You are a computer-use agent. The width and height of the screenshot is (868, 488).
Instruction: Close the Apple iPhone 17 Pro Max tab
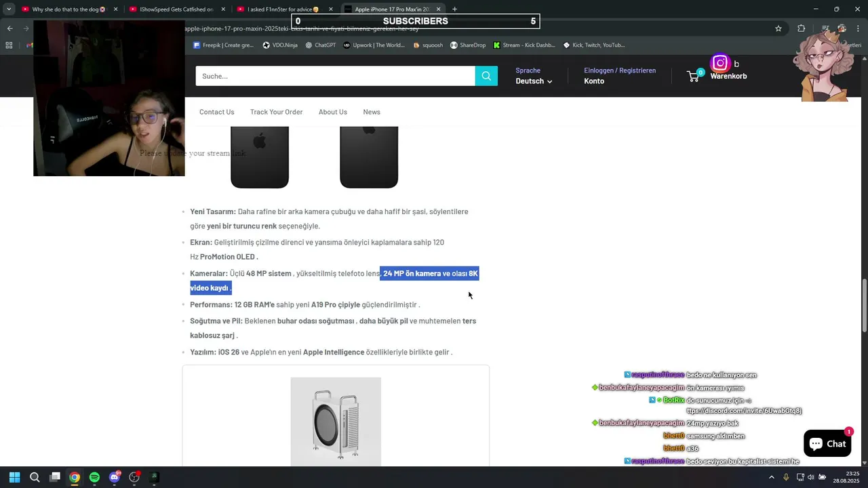pos(438,9)
